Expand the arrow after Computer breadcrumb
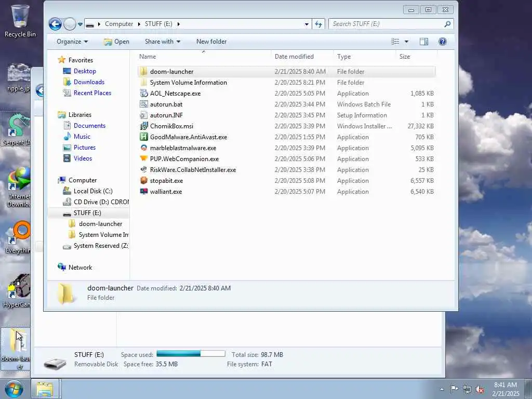 pyautogui.click(x=139, y=24)
